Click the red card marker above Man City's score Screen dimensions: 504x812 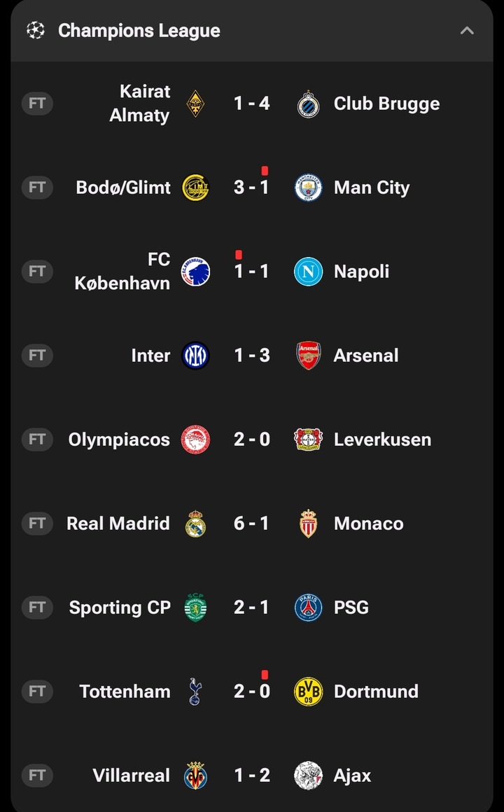click(265, 171)
